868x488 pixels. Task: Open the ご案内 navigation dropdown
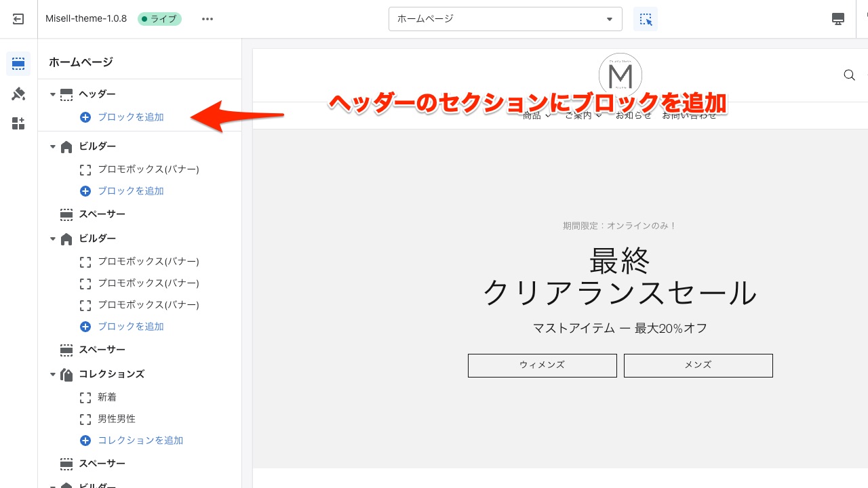pos(583,116)
